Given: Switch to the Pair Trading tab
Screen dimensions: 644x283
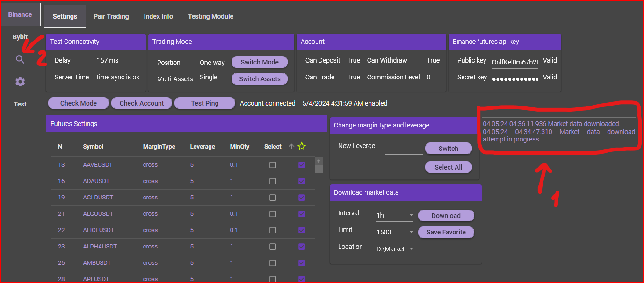Looking at the screenshot, I should click(111, 16).
